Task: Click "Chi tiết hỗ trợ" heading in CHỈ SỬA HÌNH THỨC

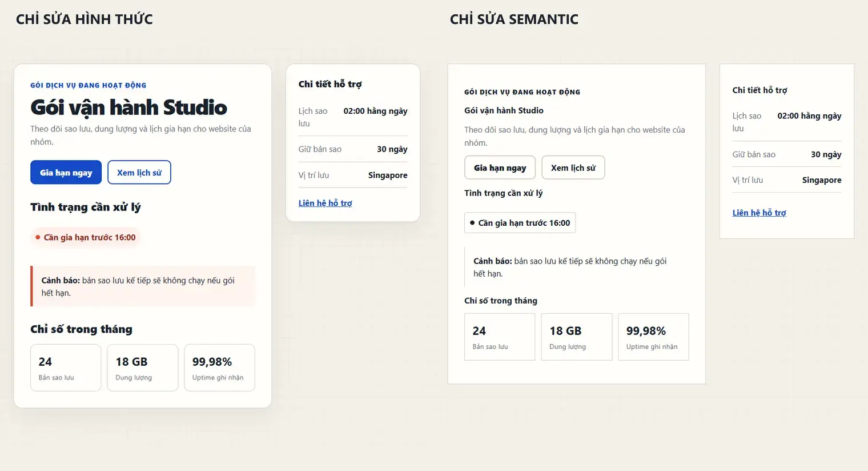Action: [x=330, y=84]
